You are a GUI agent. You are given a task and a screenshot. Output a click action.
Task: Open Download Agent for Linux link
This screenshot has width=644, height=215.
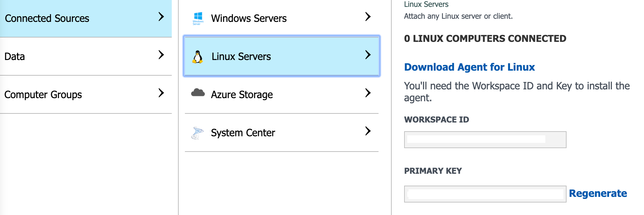(x=469, y=67)
